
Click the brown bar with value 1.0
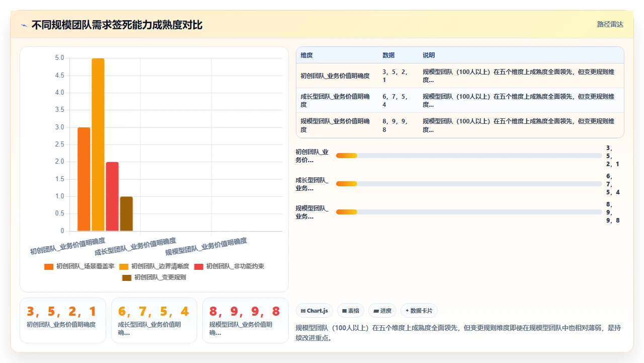coord(126,214)
